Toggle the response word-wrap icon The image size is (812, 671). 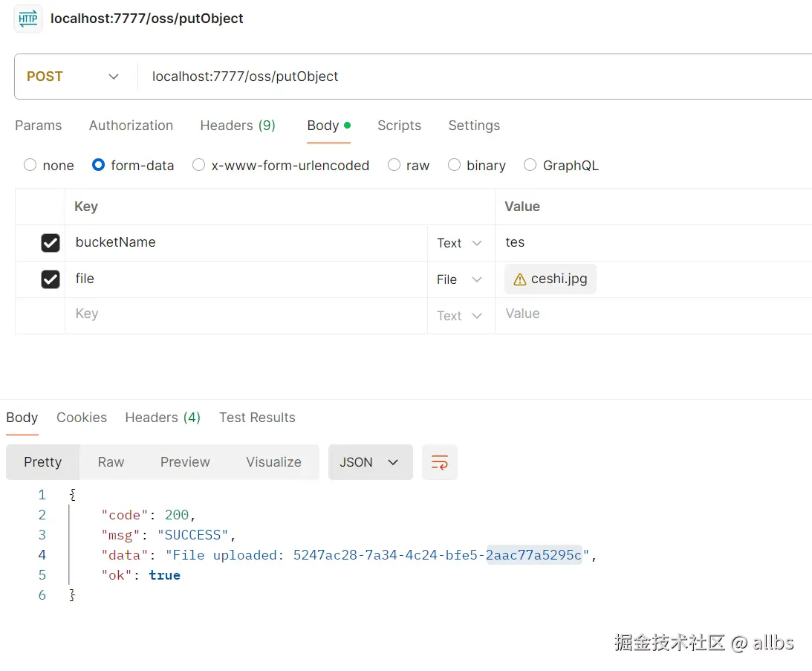pos(439,462)
